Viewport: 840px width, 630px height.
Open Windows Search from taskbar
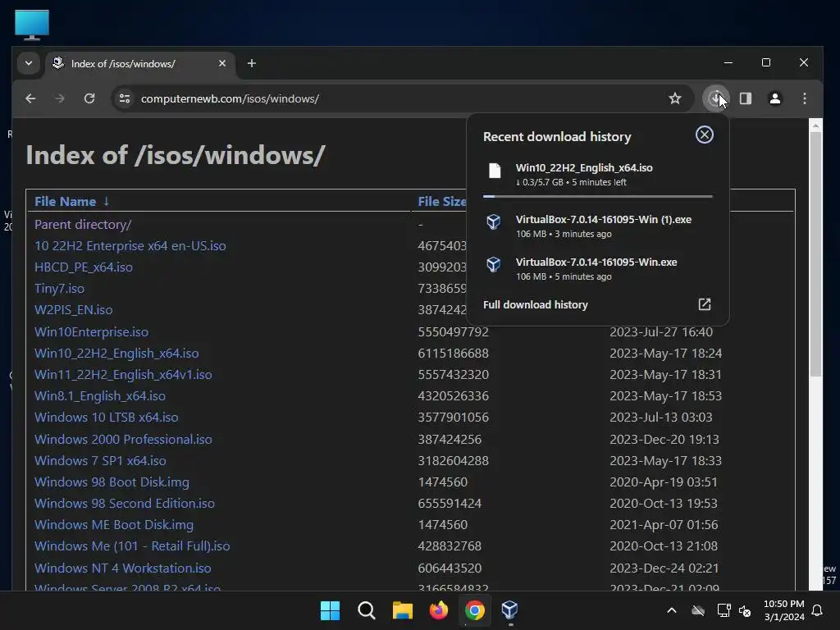(367, 610)
